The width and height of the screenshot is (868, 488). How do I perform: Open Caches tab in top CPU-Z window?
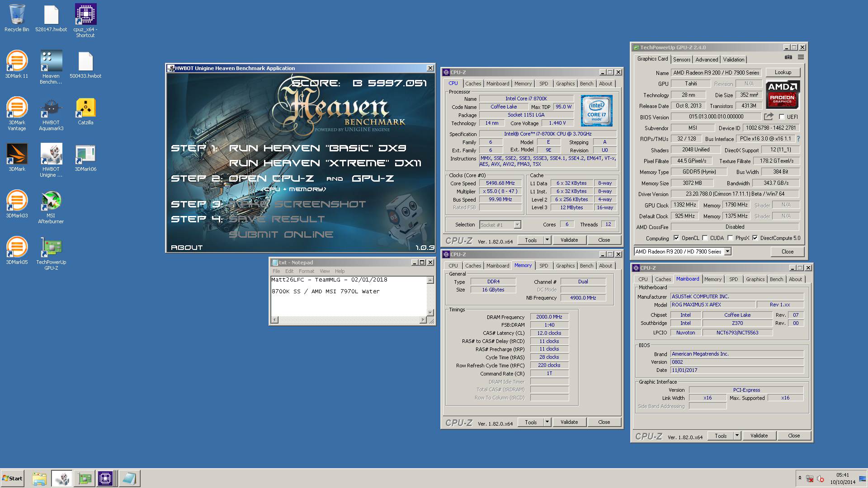click(x=473, y=84)
